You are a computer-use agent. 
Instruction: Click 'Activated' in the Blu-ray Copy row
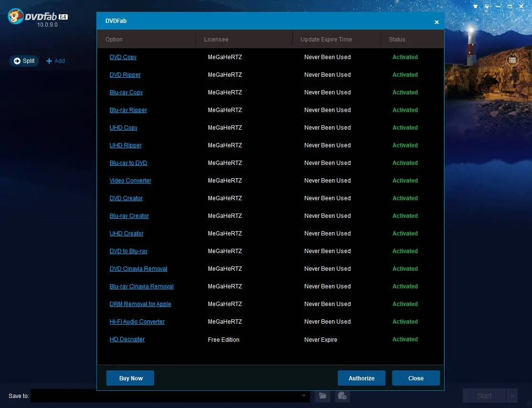tap(405, 92)
